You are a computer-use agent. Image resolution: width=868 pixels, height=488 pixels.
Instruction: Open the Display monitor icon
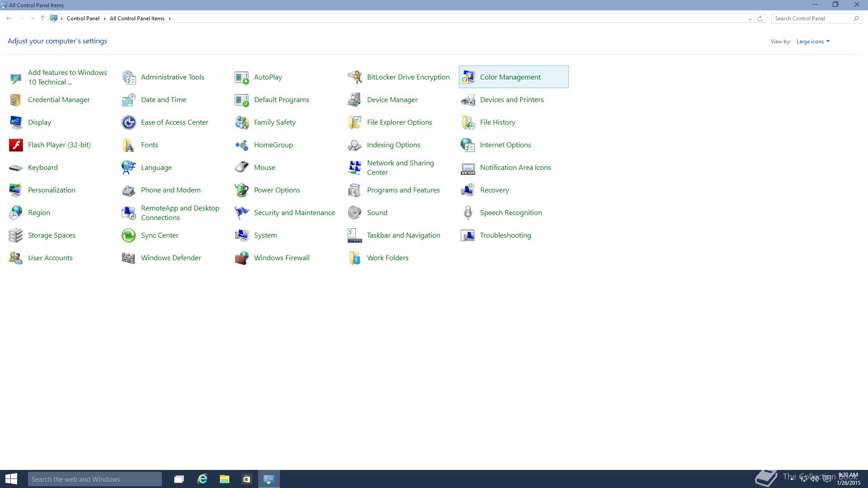pyautogui.click(x=16, y=122)
